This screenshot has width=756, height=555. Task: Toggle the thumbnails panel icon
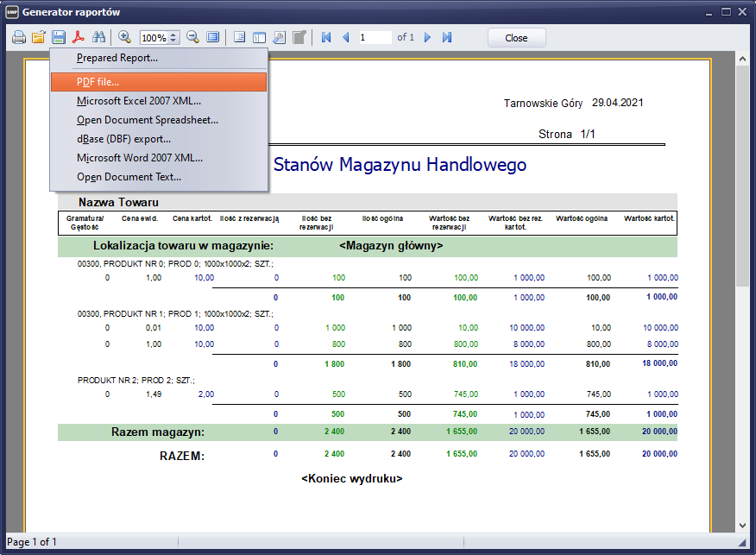(x=258, y=37)
